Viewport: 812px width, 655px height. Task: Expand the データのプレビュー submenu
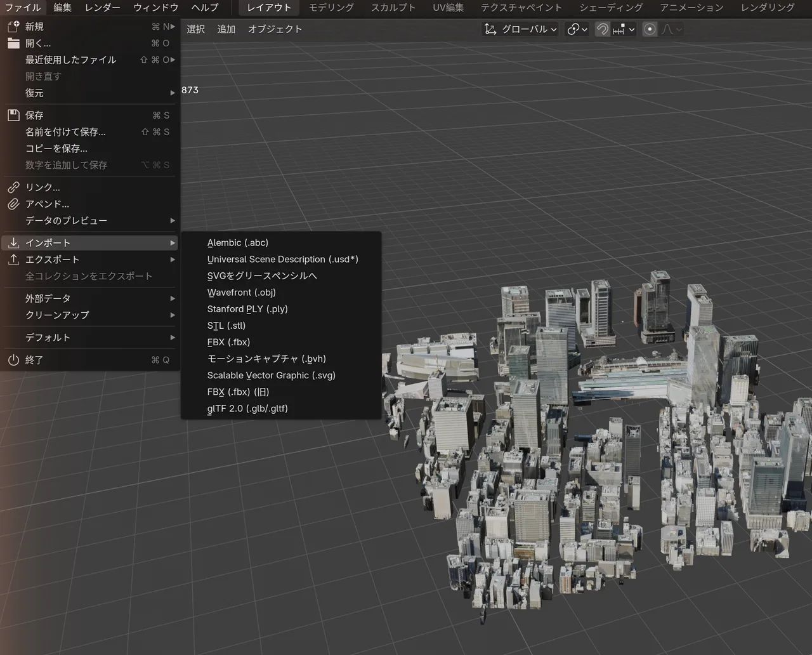click(90, 220)
